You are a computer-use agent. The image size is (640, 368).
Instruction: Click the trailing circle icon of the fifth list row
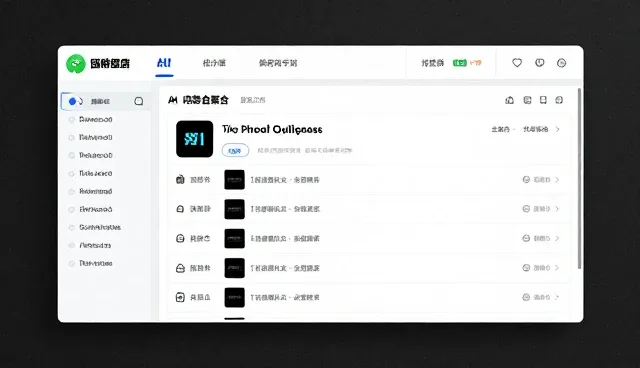(x=526, y=297)
